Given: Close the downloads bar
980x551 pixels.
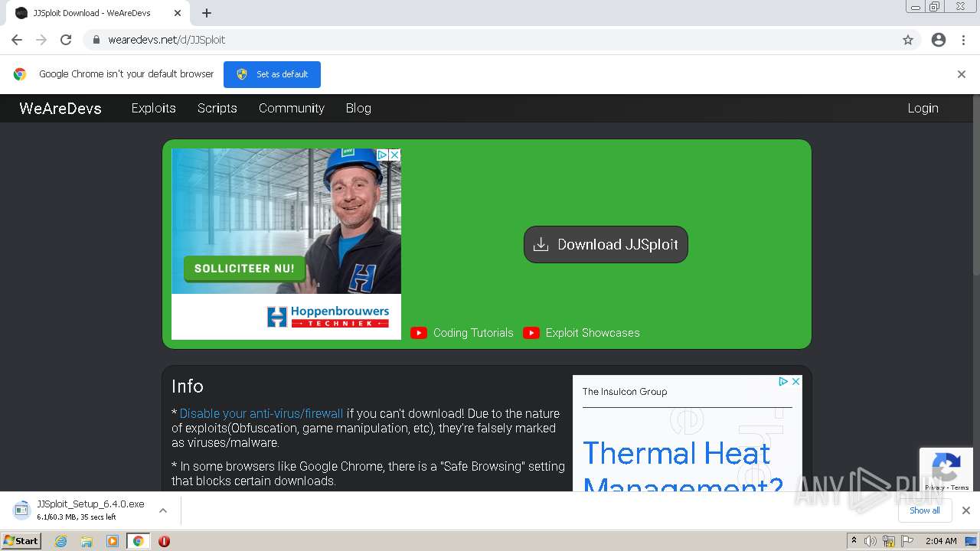Looking at the screenshot, I should [966, 510].
